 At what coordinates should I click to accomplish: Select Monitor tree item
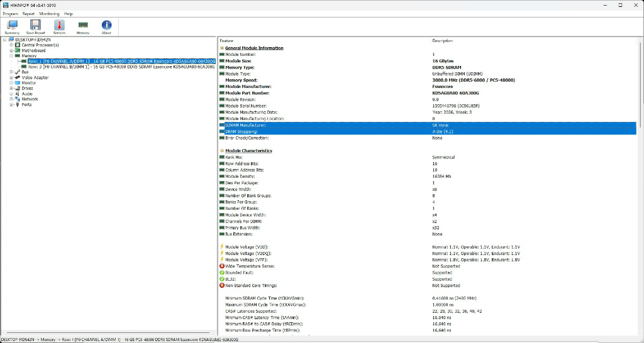29,83
